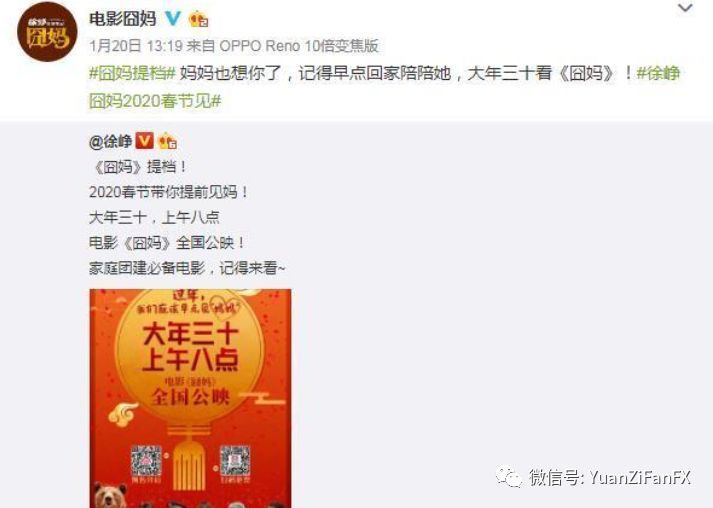713x508 pixels.
Task: Click the 微信号: YuanZiFanFX watermark text
Action: [610, 478]
